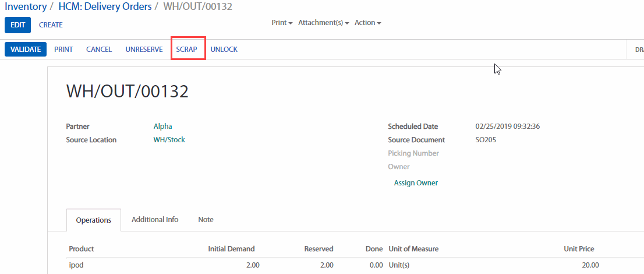Open the Action dropdown menu
The image size is (644, 274).
[367, 23]
